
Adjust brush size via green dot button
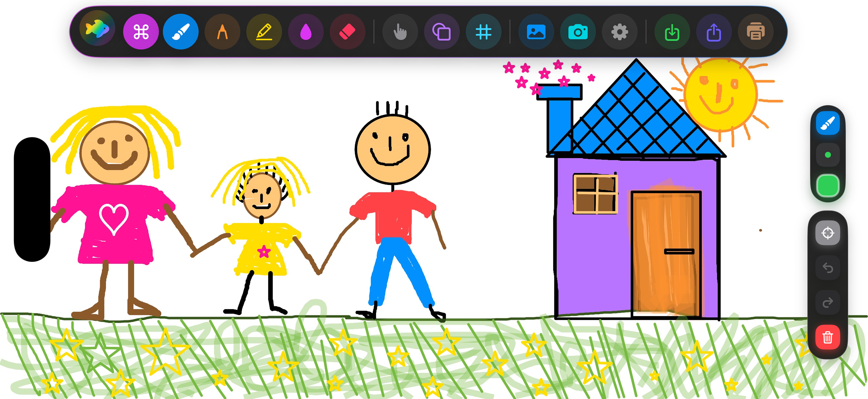tap(828, 155)
